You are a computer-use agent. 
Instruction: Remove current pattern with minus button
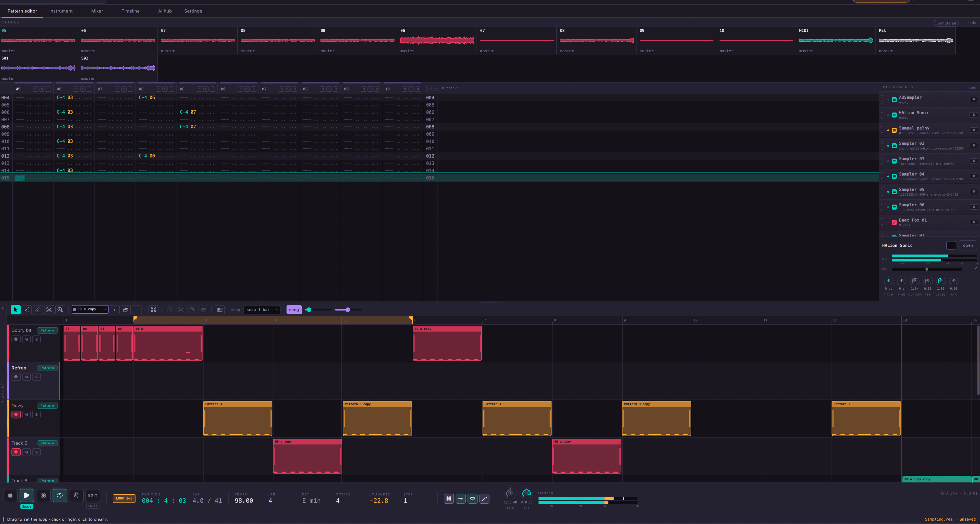(137, 310)
